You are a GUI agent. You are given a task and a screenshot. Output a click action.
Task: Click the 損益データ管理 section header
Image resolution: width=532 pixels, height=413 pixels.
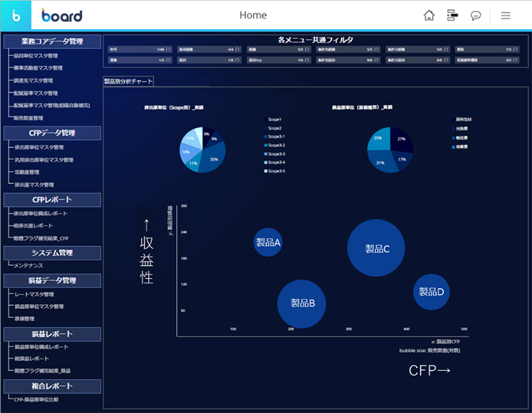(x=53, y=280)
